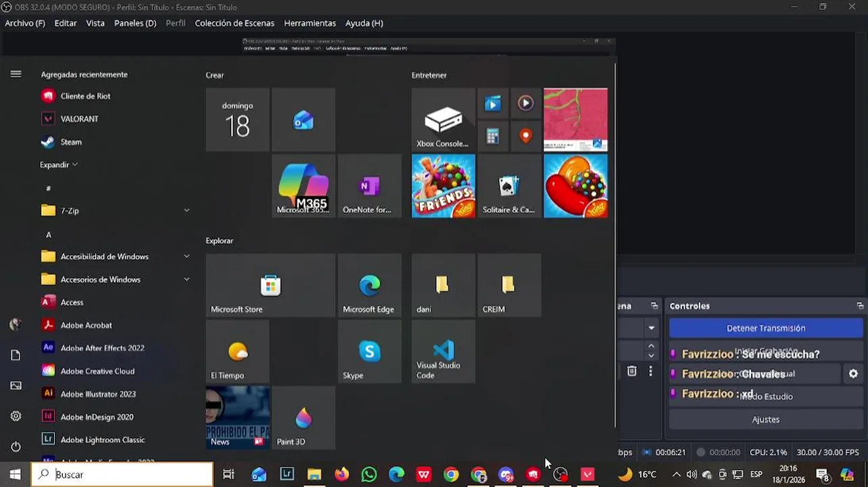Open the Paint 3D tile

(x=303, y=418)
